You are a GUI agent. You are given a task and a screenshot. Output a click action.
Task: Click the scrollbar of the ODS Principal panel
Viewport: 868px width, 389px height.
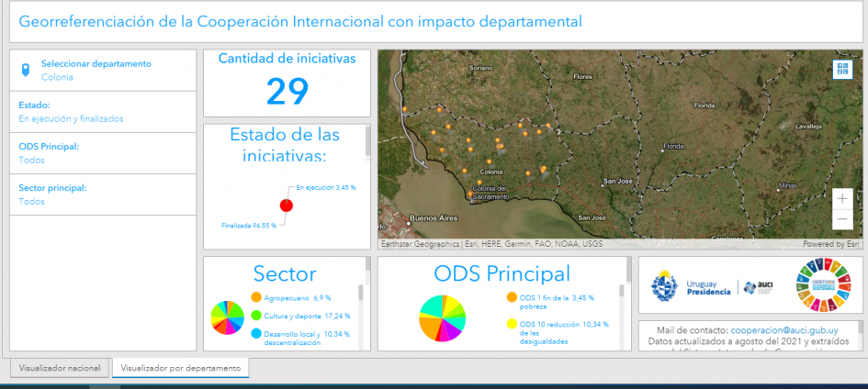[628, 270]
